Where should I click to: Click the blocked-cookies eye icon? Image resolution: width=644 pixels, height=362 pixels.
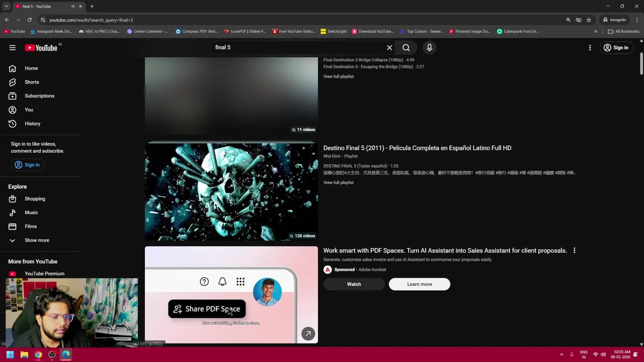tap(579, 20)
